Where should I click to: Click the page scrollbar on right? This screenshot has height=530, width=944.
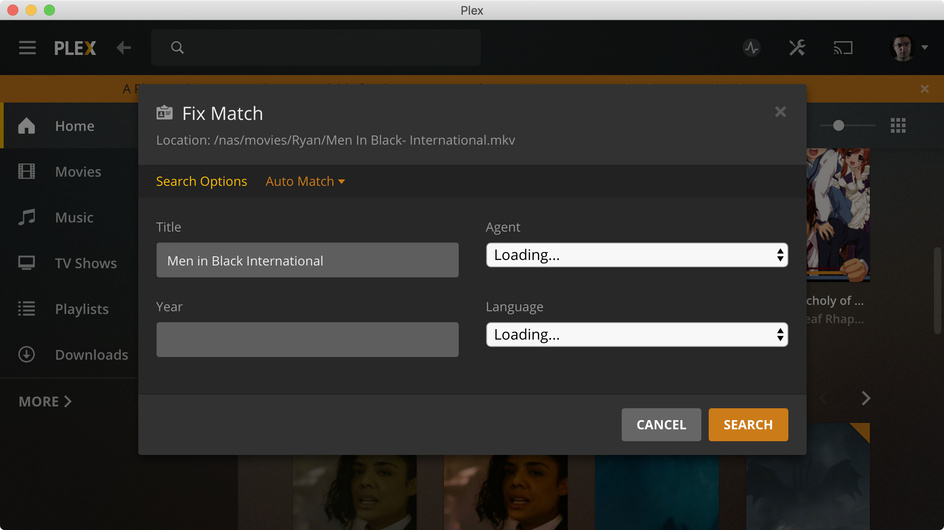click(x=937, y=290)
